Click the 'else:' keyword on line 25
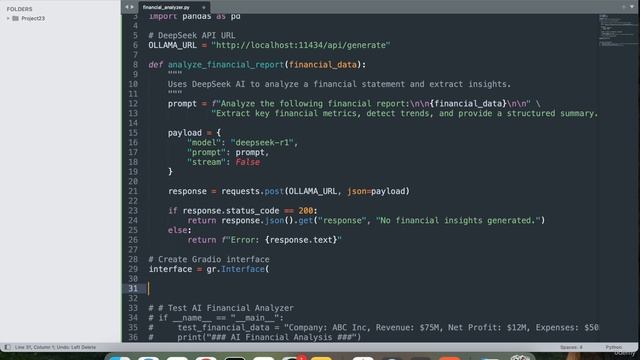 (180, 230)
